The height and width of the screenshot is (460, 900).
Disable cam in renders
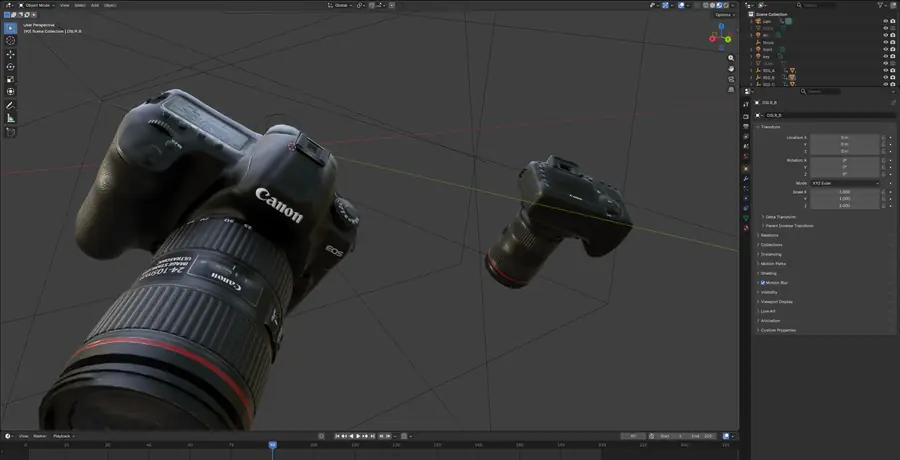click(x=893, y=21)
